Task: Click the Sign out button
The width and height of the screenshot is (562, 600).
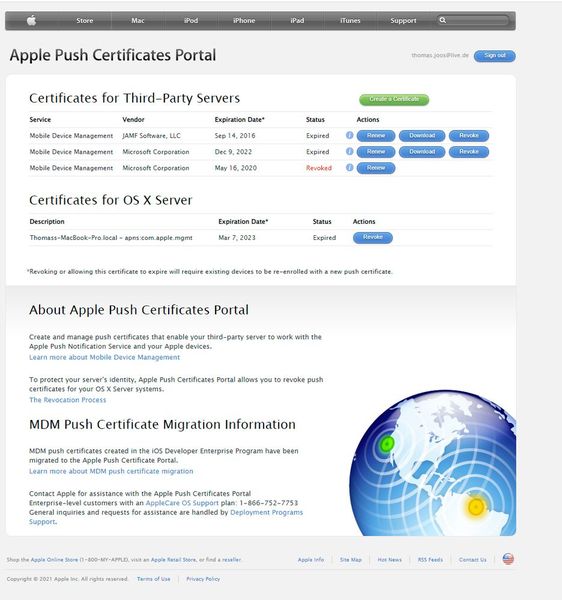Action: (495, 56)
